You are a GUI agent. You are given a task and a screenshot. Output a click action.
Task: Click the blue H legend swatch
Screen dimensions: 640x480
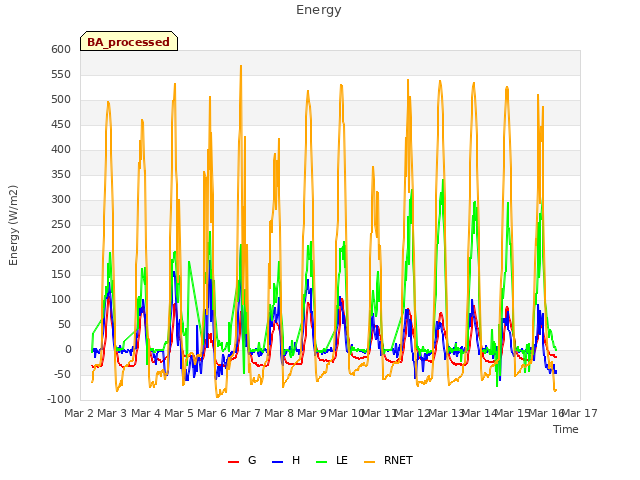click(x=278, y=462)
